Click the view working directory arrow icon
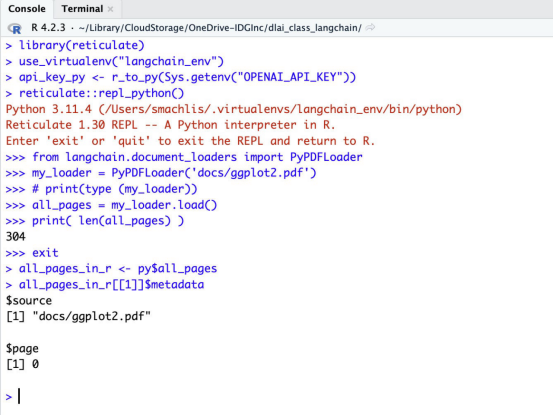 (370, 27)
